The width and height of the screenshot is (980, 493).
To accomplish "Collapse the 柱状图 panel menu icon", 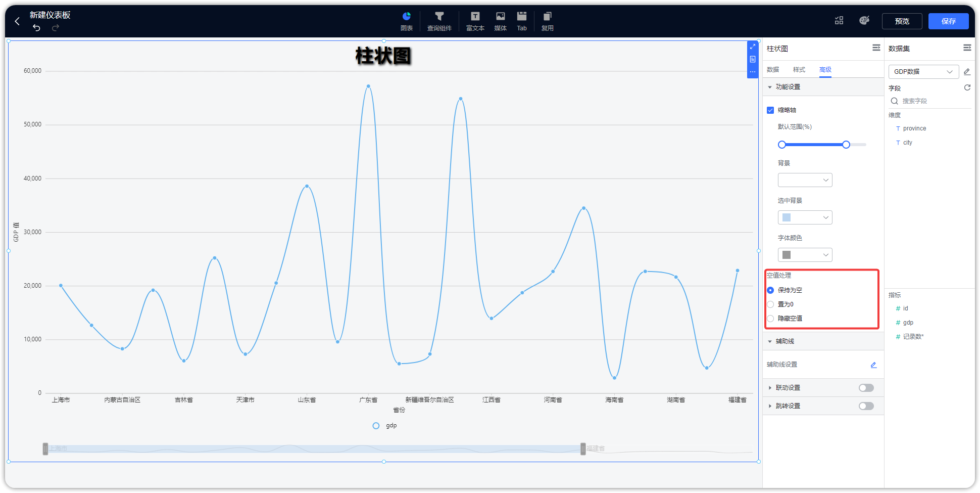I will click(876, 48).
